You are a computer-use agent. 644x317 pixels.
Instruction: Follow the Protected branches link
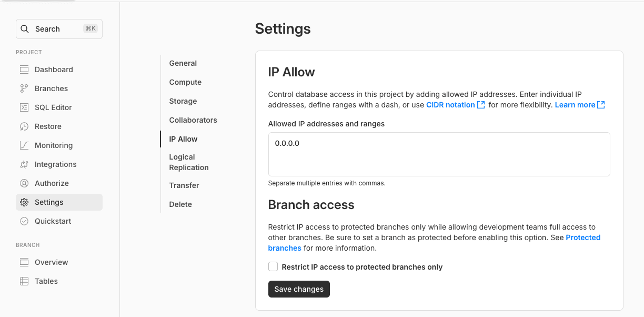pos(583,237)
